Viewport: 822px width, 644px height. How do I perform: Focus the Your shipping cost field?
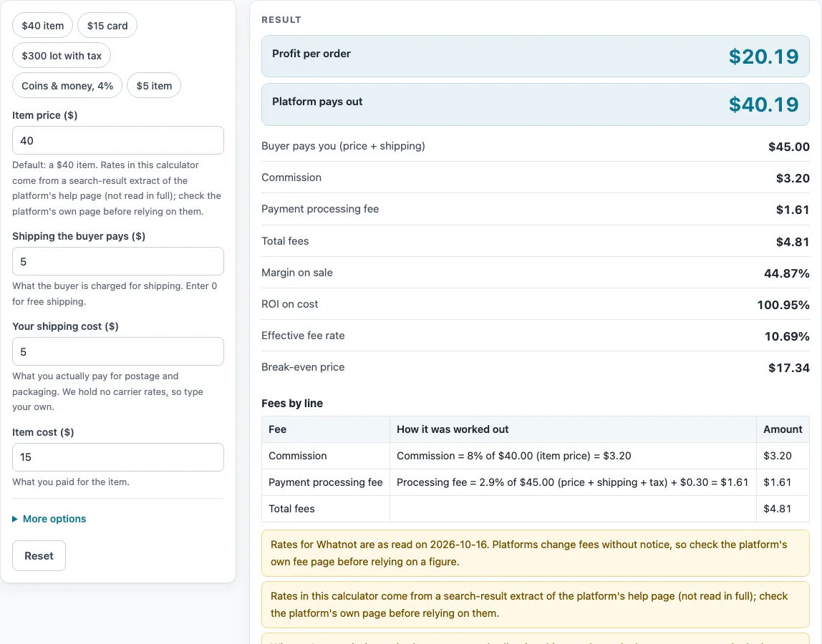118,351
